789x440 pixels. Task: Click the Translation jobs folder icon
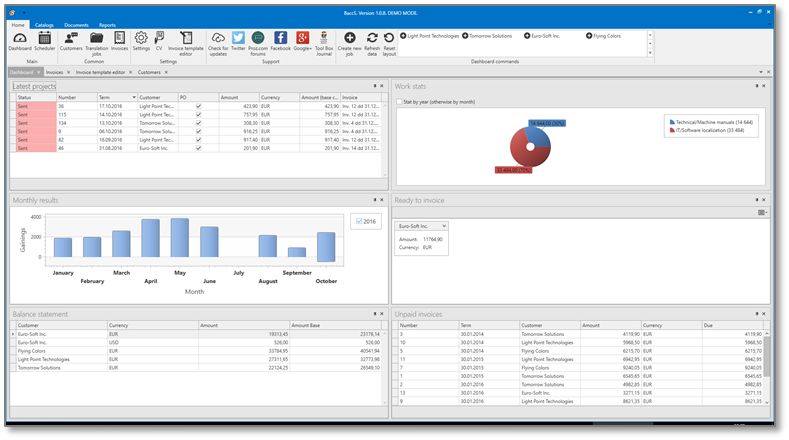tap(96, 39)
